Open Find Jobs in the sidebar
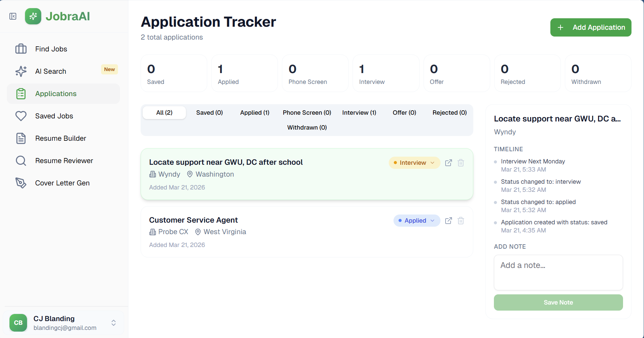This screenshot has width=644, height=338. click(64, 49)
